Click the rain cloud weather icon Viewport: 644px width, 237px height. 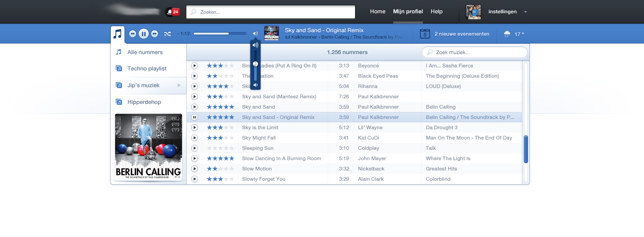coord(507,34)
